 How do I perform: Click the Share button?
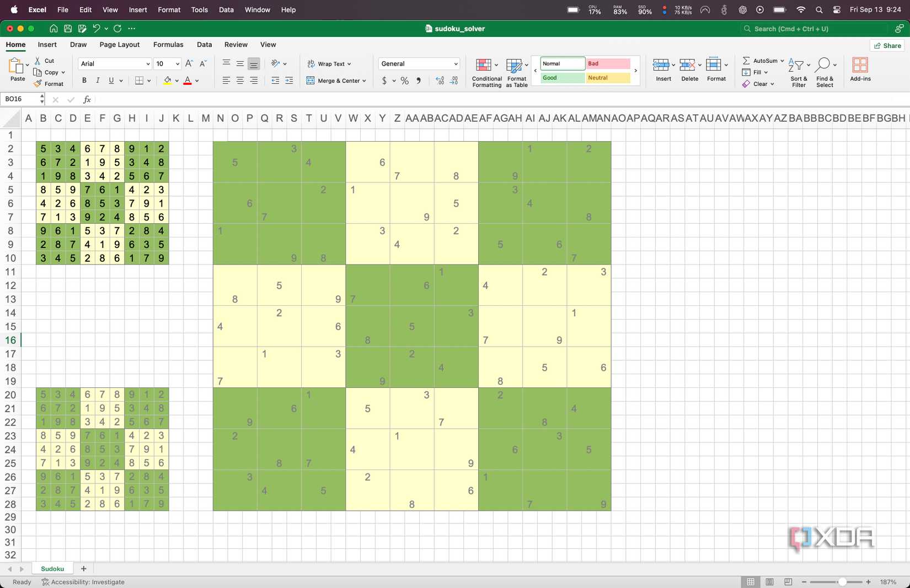tap(887, 45)
